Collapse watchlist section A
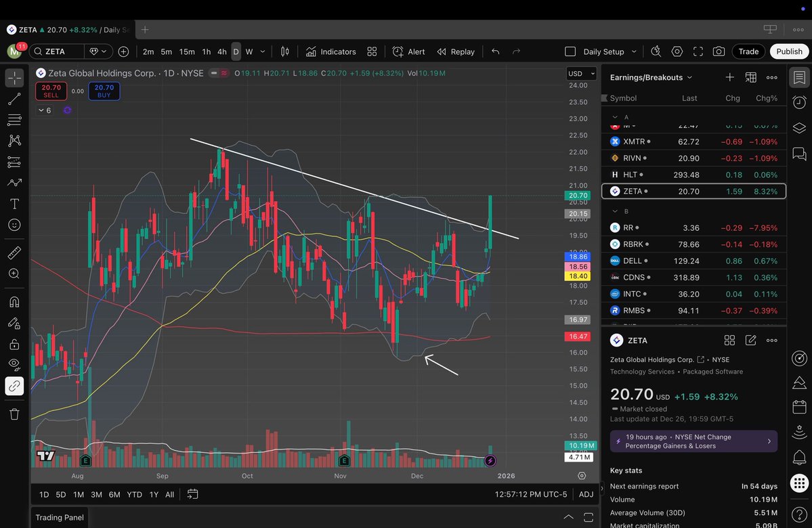Screen dimensions: 812x528 615,117
